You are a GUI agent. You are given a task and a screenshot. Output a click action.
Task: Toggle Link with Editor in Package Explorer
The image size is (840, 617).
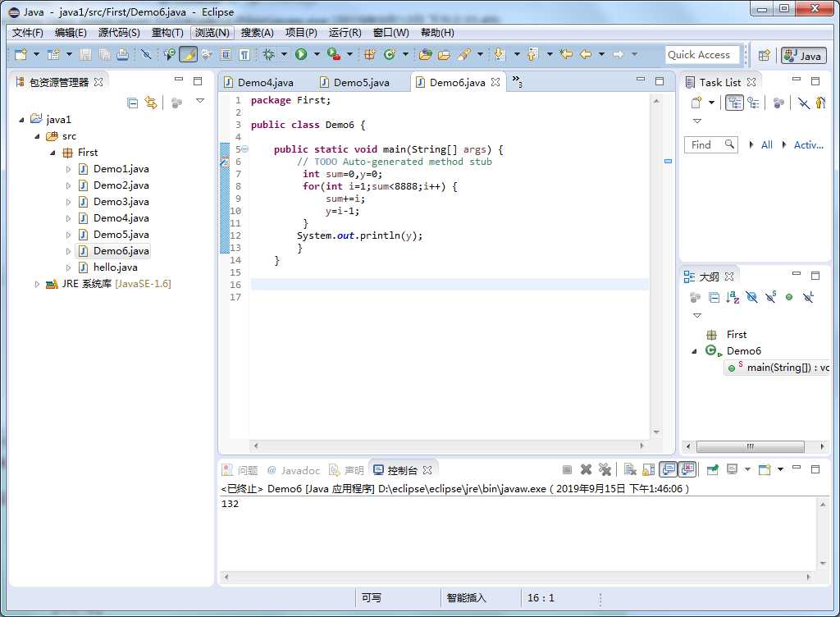point(151,103)
